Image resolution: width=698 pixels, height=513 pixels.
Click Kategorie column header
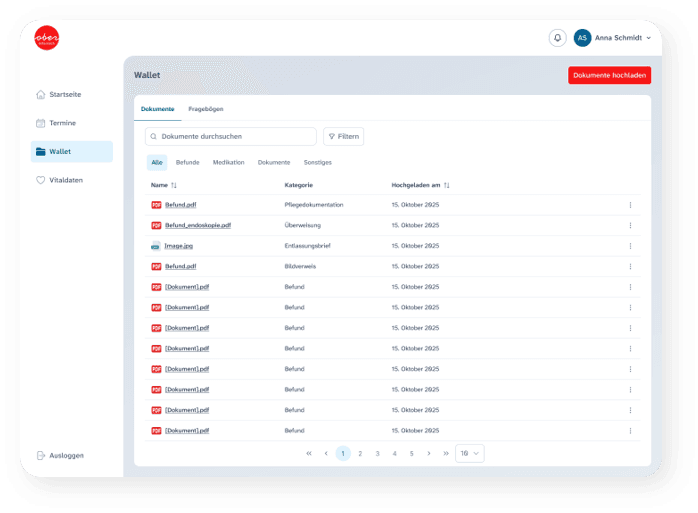tap(299, 185)
